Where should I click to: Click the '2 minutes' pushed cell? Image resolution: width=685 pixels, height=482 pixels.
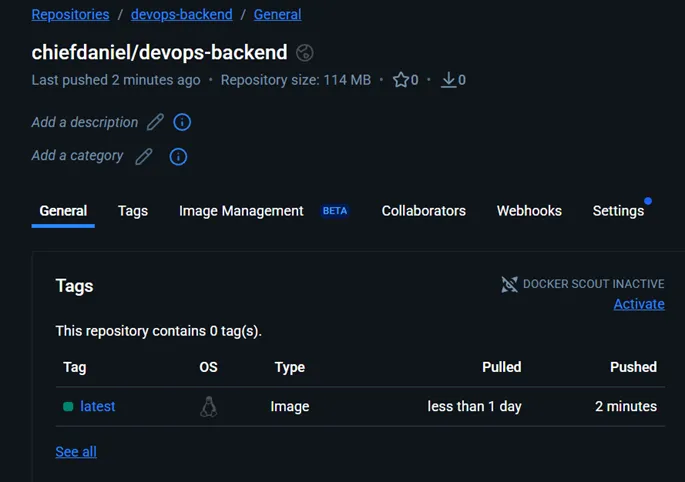point(626,407)
